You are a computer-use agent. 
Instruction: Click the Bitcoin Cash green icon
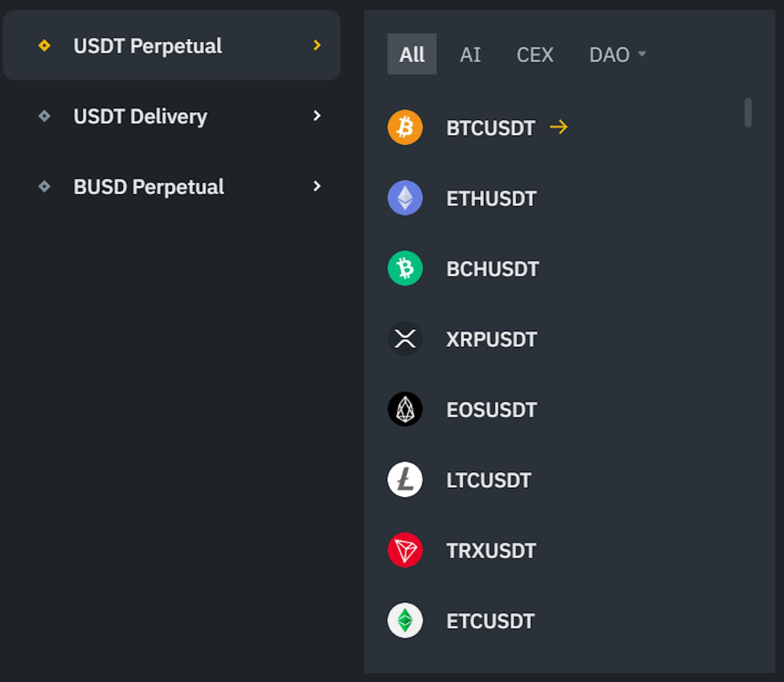405,268
